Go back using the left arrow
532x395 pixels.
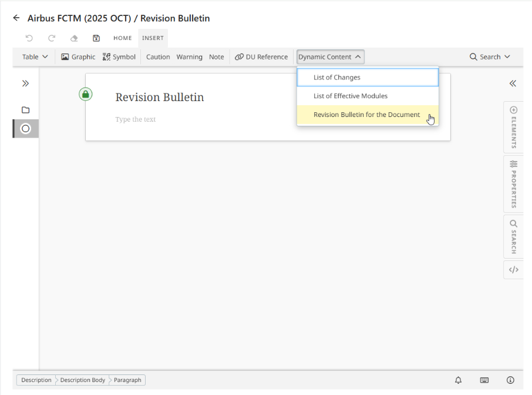[16, 18]
